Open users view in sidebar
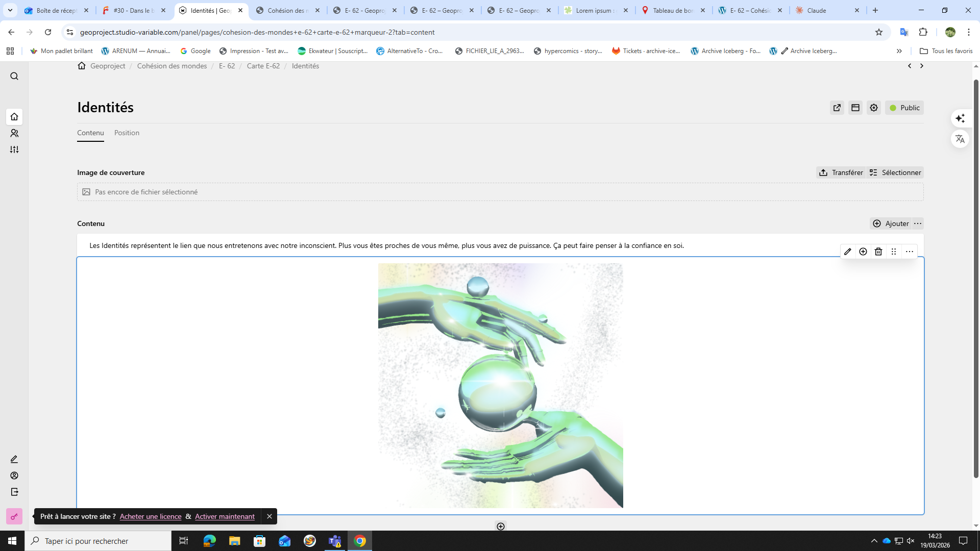Image resolution: width=980 pixels, height=551 pixels. [x=14, y=133]
